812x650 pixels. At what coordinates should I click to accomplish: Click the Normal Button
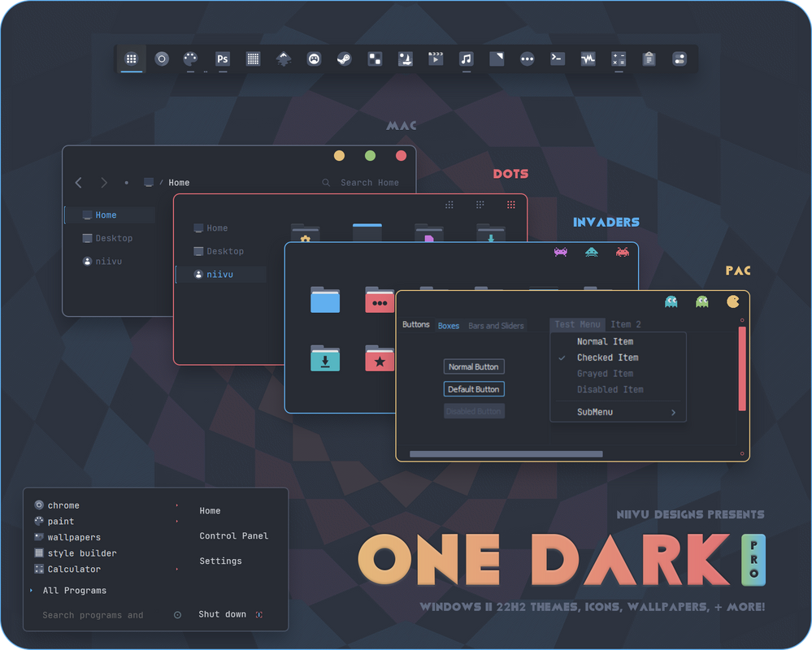click(474, 367)
